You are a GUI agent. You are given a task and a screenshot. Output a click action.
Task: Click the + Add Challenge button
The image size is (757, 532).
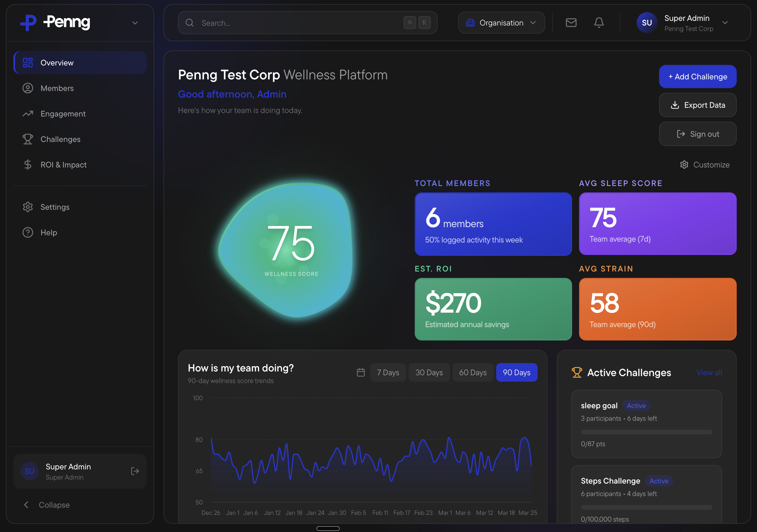pos(697,76)
